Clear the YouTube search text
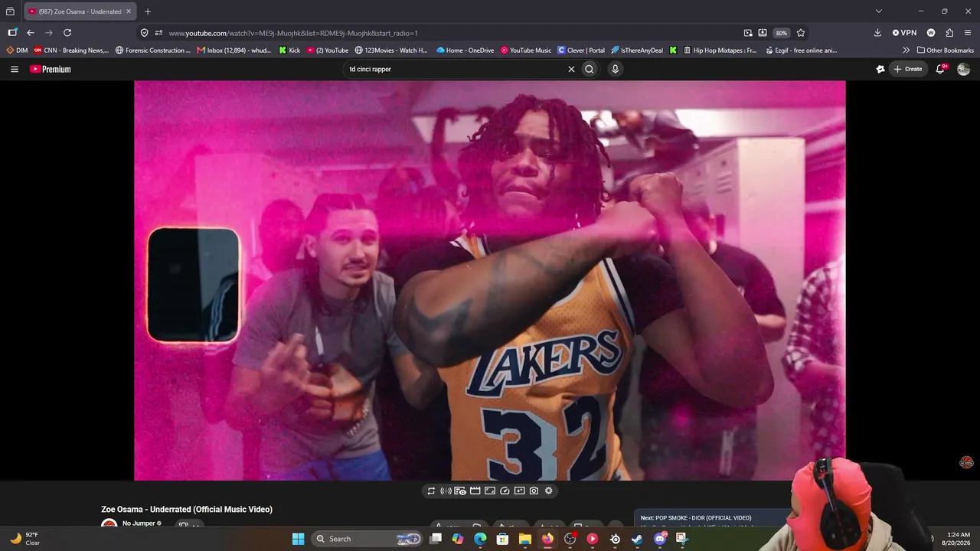Image resolution: width=980 pixels, height=551 pixels. point(571,69)
